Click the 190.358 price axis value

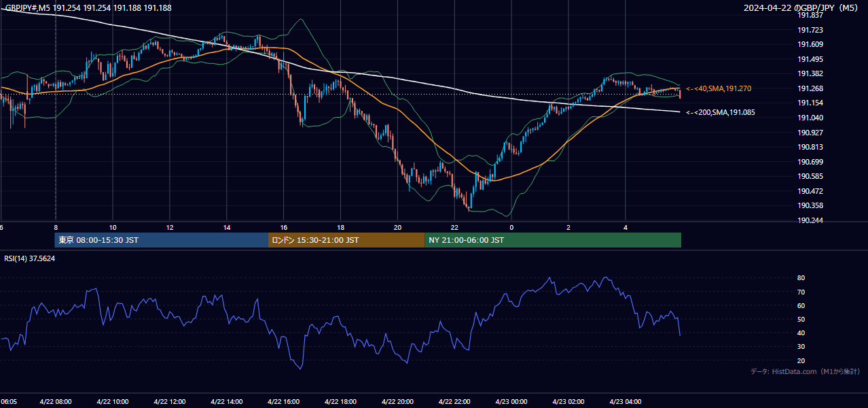(810, 205)
